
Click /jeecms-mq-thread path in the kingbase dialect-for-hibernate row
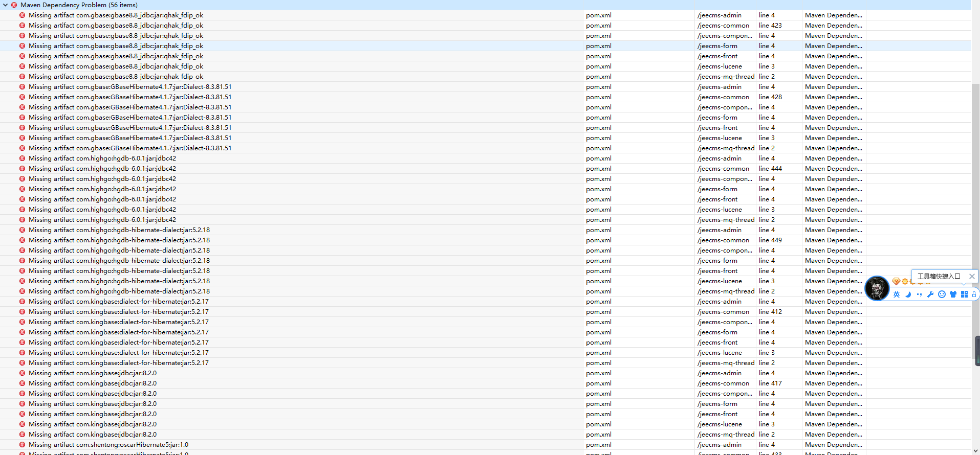point(726,363)
